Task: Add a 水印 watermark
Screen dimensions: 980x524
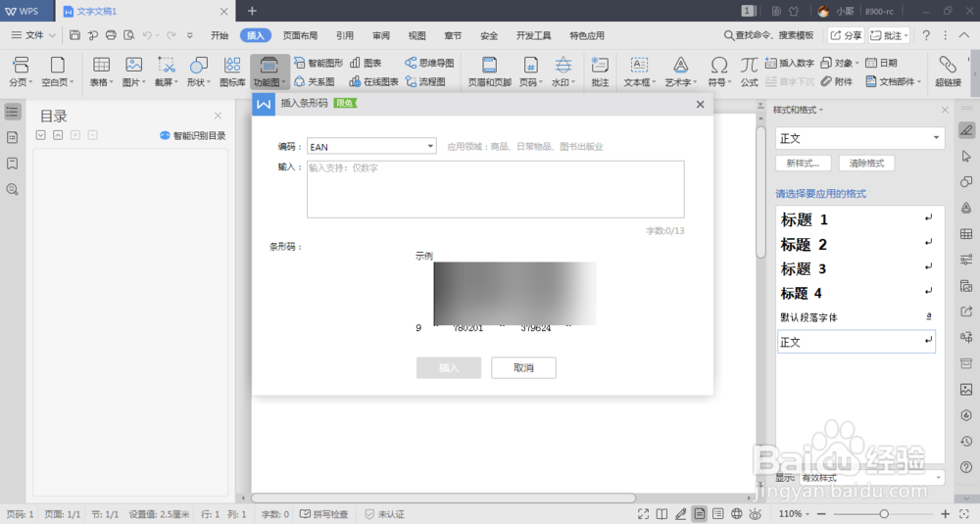Action: tap(563, 71)
